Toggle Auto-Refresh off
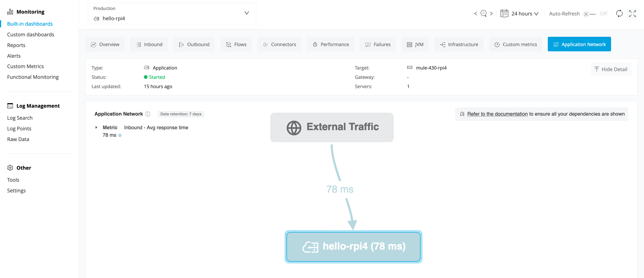This screenshot has height=278, width=644. click(586, 14)
